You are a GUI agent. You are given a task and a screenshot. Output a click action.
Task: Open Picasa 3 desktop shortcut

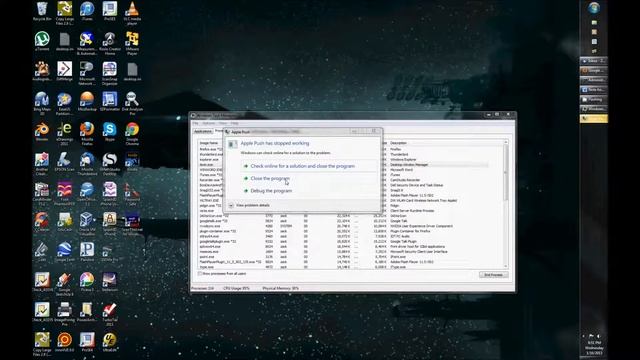pyautogui.click(x=87, y=282)
